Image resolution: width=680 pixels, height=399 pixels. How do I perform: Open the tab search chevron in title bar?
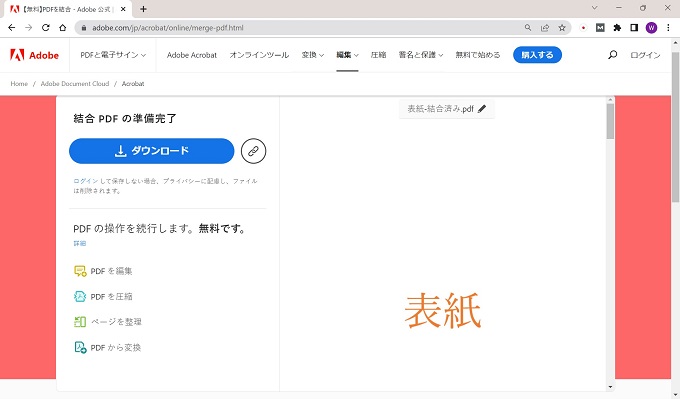click(x=595, y=8)
